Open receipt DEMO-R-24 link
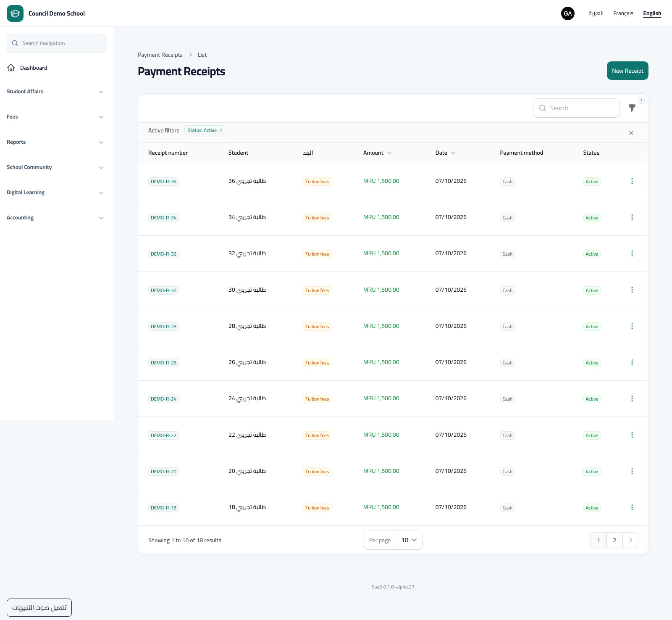Viewport: 672px width, 620px height. 163,399
